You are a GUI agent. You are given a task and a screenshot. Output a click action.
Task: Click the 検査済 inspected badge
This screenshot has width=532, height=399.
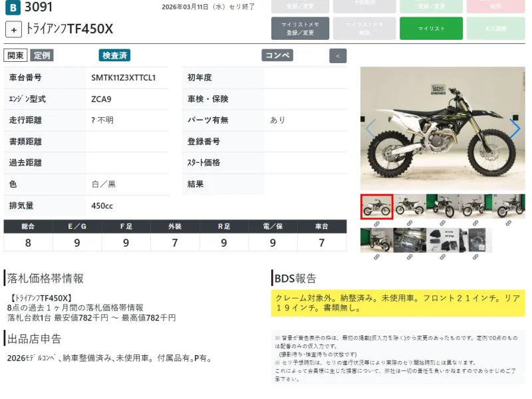click(114, 55)
